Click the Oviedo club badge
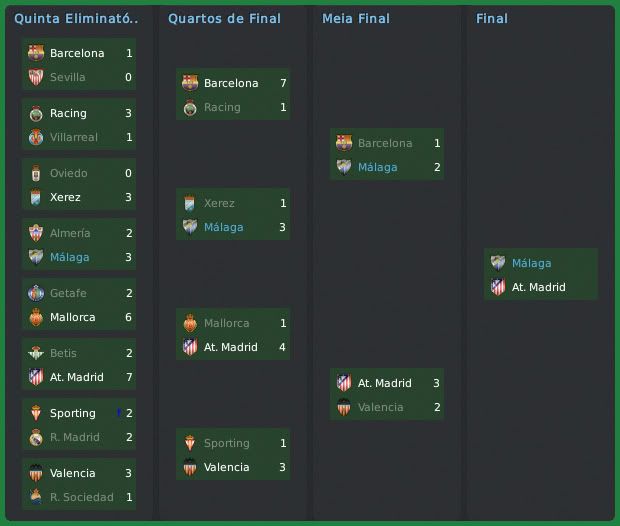The image size is (620, 526). pyautogui.click(x=36, y=173)
